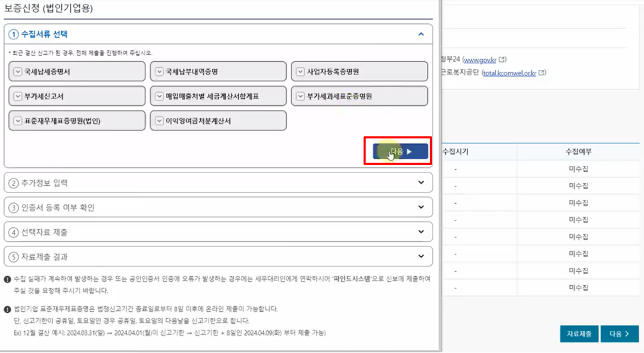Collapse the 수집서류 선택 section chevron
Screen dimensions: 644x353
click(x=421, y=34)
